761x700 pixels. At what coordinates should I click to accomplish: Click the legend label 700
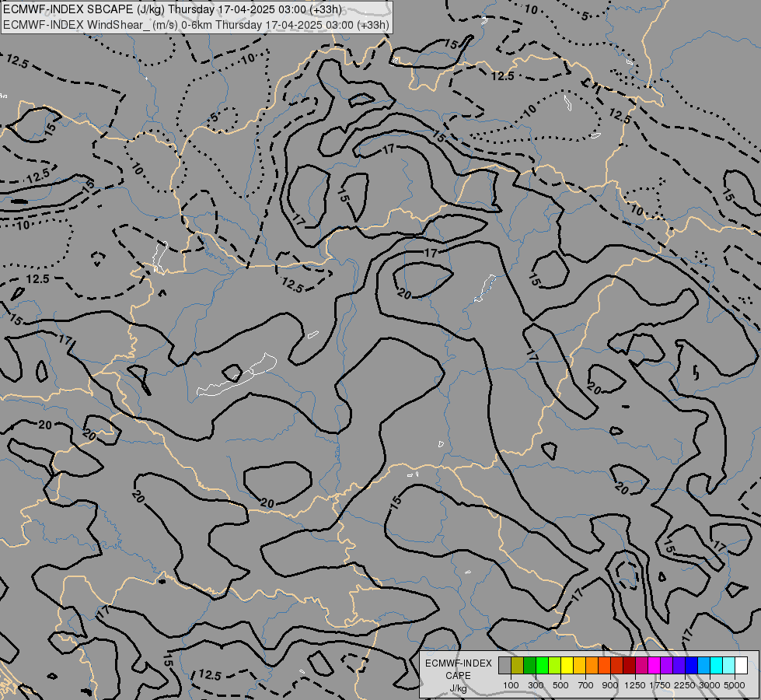[x=586, y=685]
